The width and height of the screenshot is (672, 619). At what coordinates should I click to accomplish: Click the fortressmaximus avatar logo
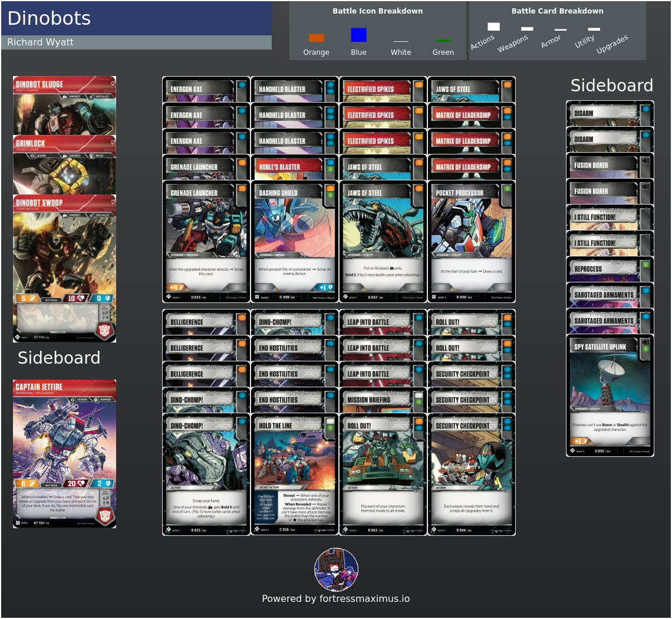click(337, 569)
